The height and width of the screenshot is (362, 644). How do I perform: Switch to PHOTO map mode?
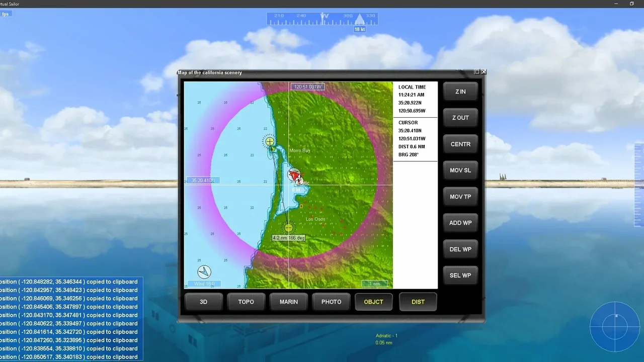[x=331, y=302]
